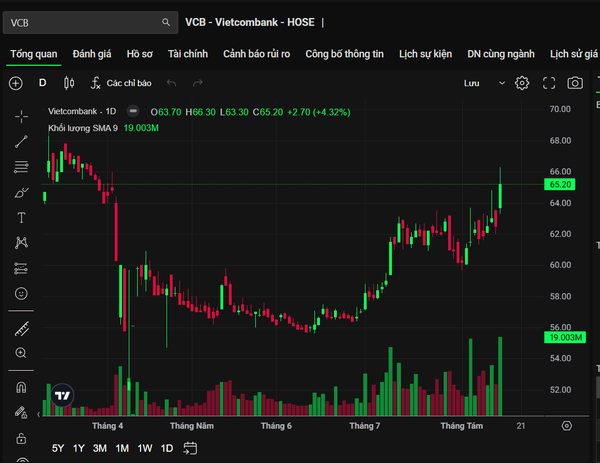
Task: Select the text annotation tool
Action: click(x=21, y=218)
